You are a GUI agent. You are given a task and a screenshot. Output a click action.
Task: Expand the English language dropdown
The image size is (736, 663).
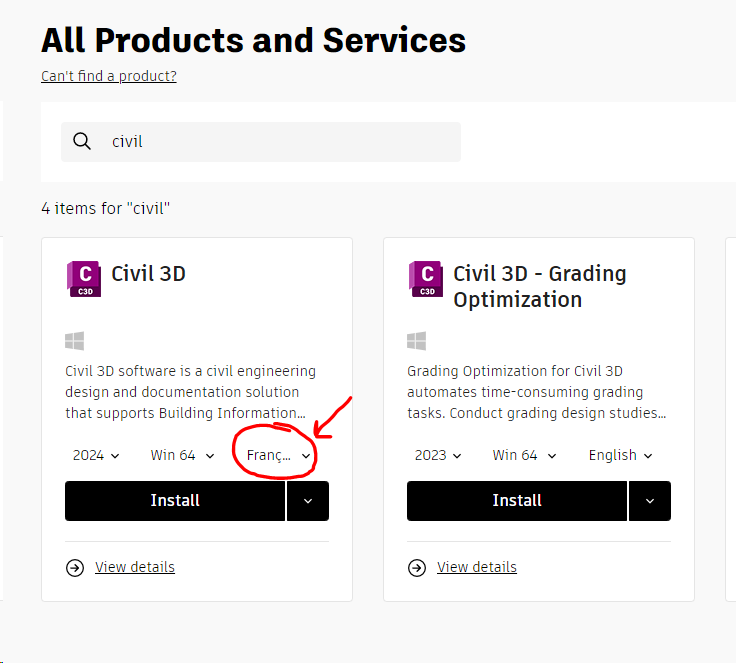620,455
